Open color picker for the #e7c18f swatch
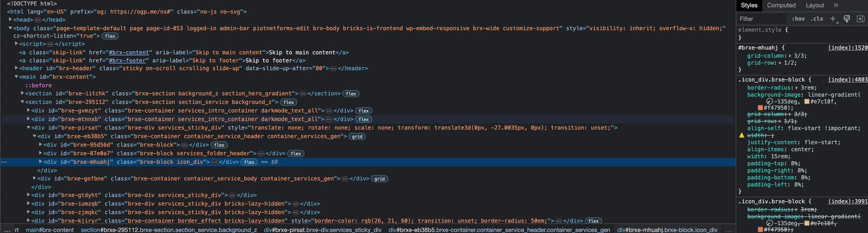Viewport: 868px width, 233px height. (x=807, y=102)
